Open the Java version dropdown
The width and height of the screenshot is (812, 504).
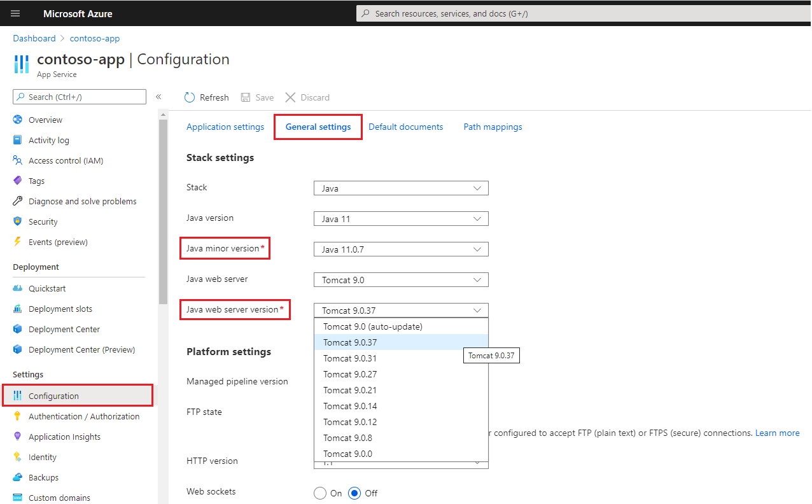tap(400, 218)
